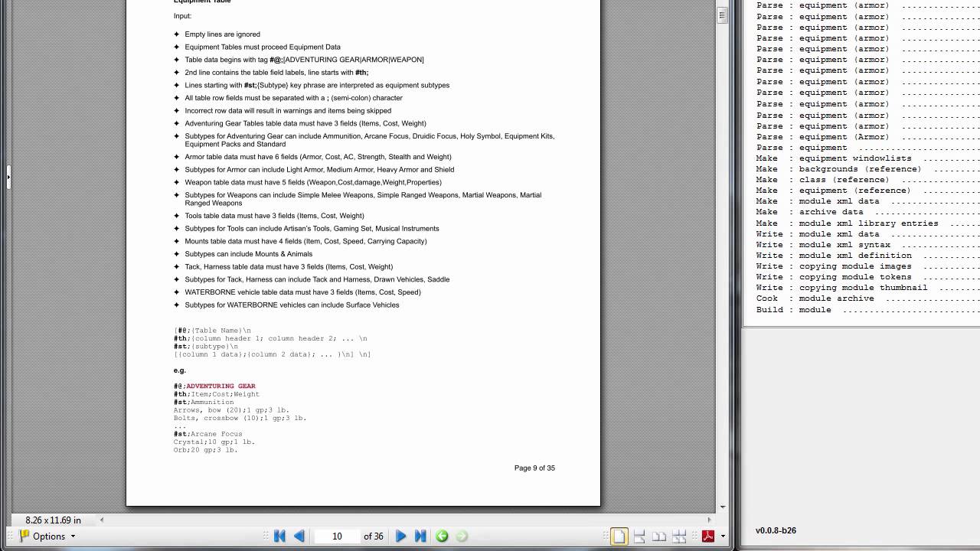This screenshot has width=980, height=551.
Task: Jump to the last page
Action: coord(420,536)
